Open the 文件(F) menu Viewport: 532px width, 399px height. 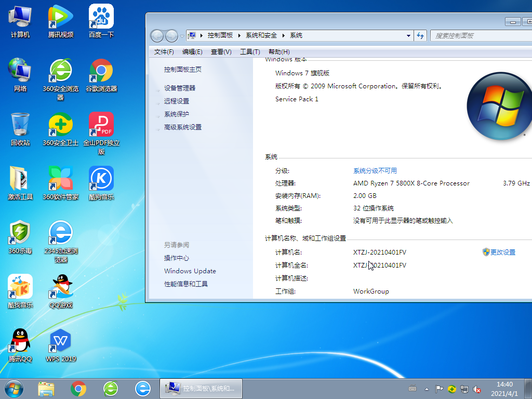[164, 51]
